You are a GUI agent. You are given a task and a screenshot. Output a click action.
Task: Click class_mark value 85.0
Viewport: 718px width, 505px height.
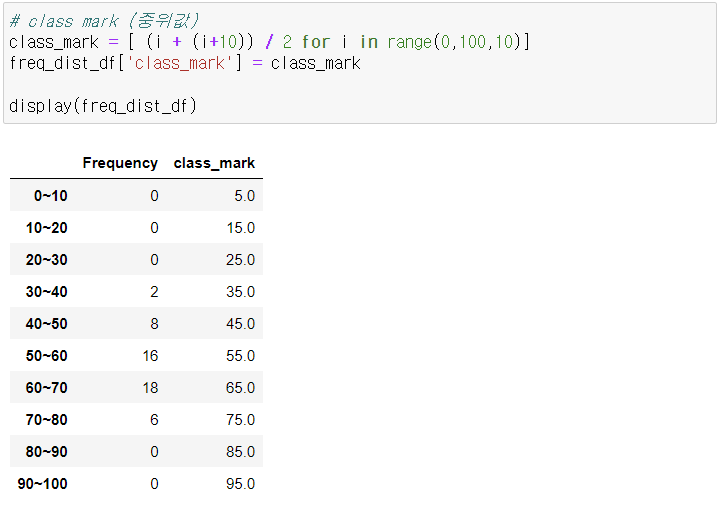coord(240,452)
